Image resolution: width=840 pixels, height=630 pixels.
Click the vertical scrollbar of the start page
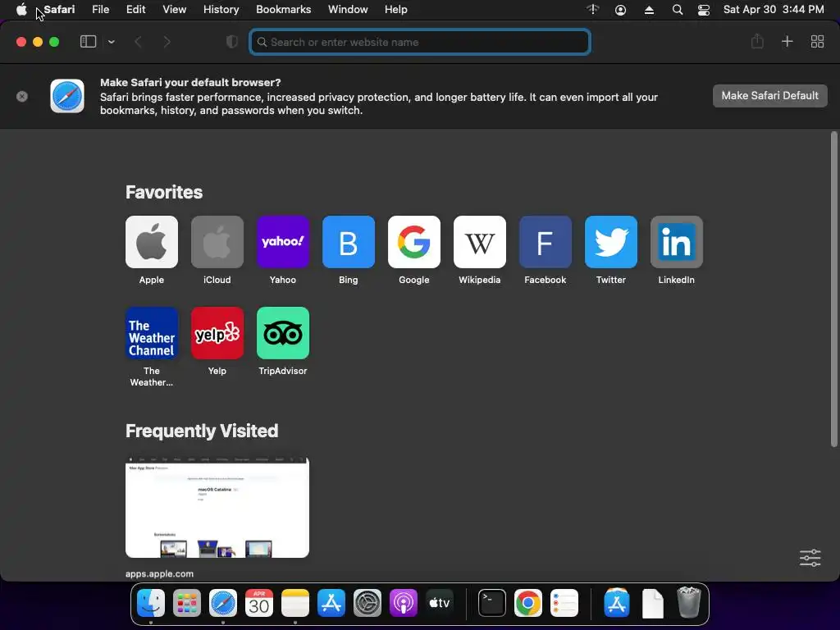coord(833,290)
